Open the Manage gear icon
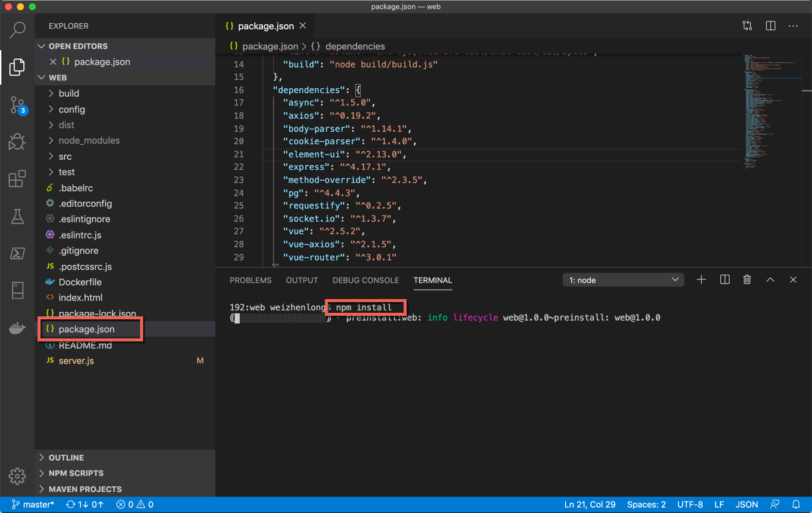812x513 pixels. [x=17, y=476]
